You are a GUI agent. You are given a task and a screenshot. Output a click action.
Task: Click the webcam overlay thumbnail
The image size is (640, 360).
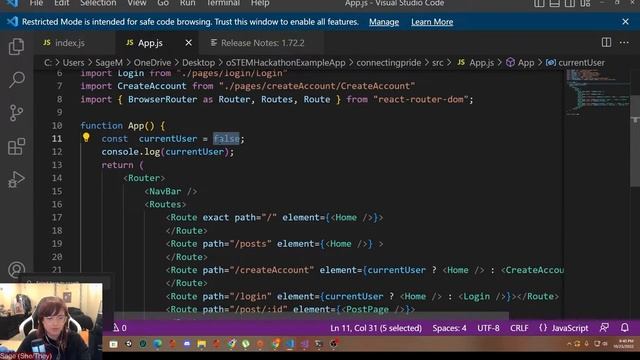51,322
